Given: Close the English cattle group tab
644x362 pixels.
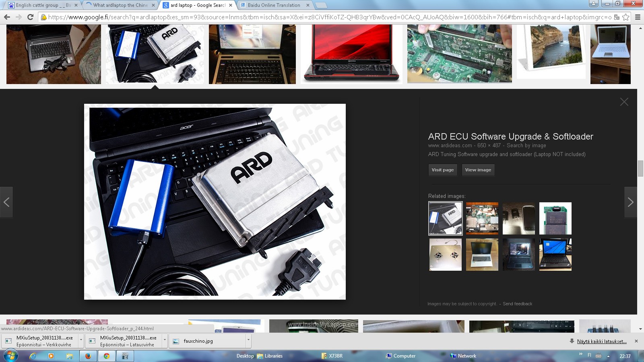Looking at the screenshot, I should pyautogui.click(x=76, y=5).
